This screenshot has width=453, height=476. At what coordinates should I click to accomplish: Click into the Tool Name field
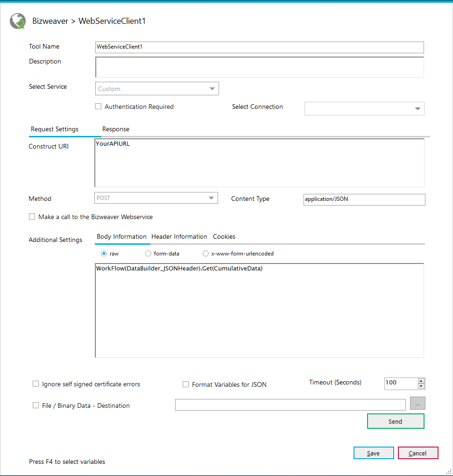pos(259,47)
